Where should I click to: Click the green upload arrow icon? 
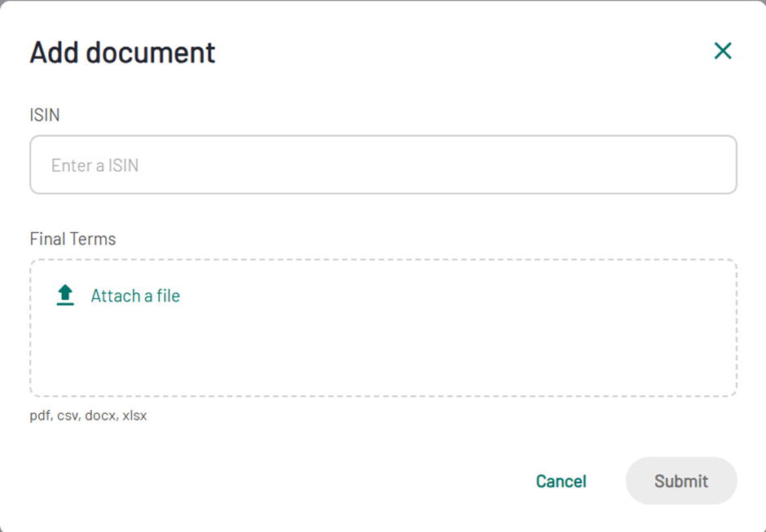point(65,295)
